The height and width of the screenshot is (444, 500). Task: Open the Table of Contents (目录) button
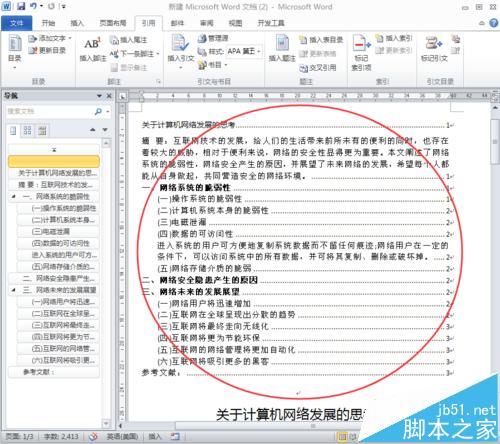pos(15,51)
